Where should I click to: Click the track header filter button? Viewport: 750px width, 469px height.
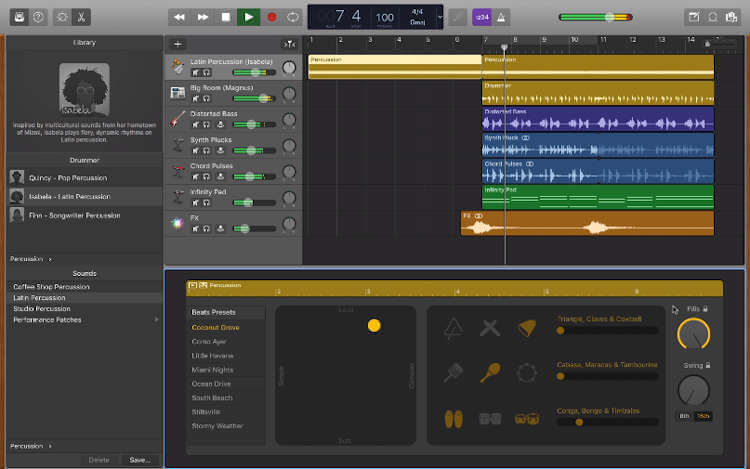pyautogui.click(x=289, y=44)
